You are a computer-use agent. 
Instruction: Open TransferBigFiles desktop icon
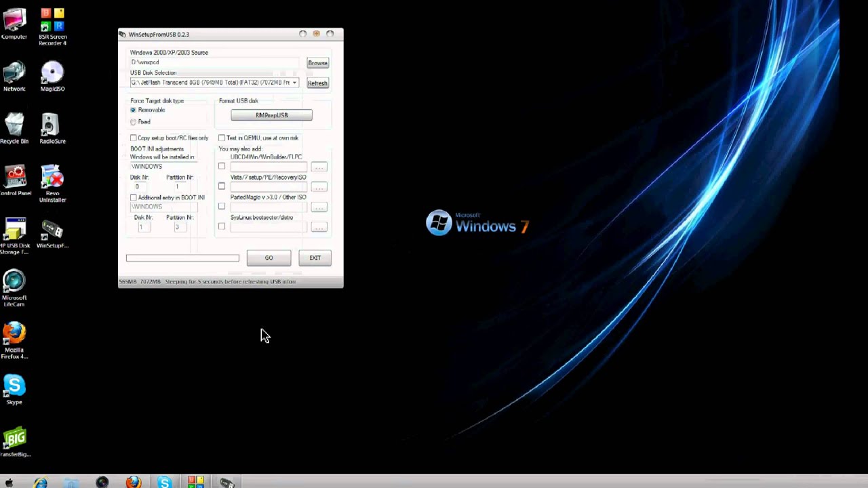[x=15, y=443]
